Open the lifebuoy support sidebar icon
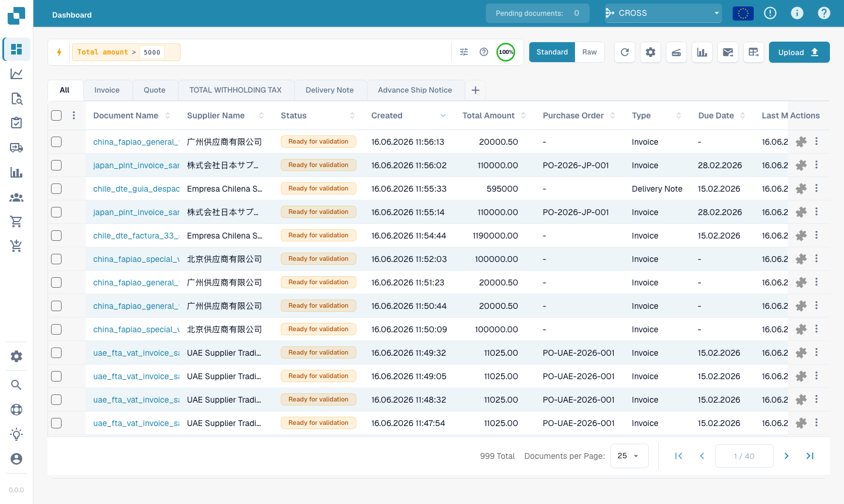Image resolution: width=844 pixels, height=504 pixels. pos(16,410)
